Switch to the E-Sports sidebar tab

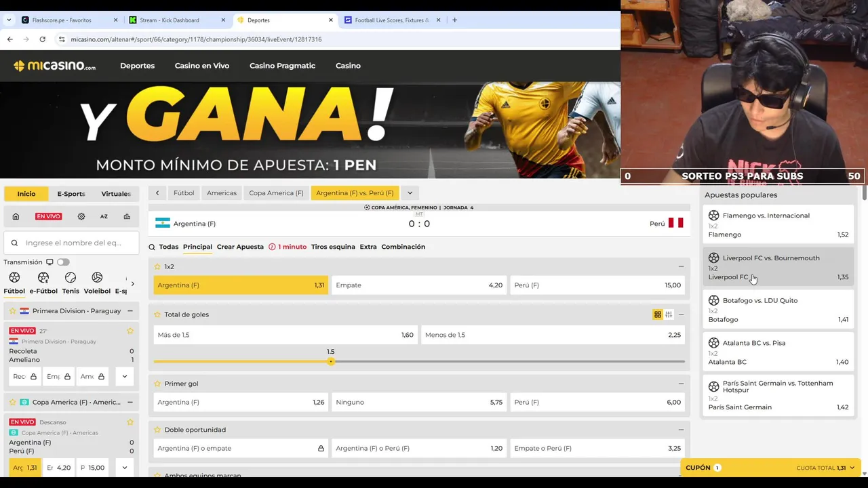point(71,194)
